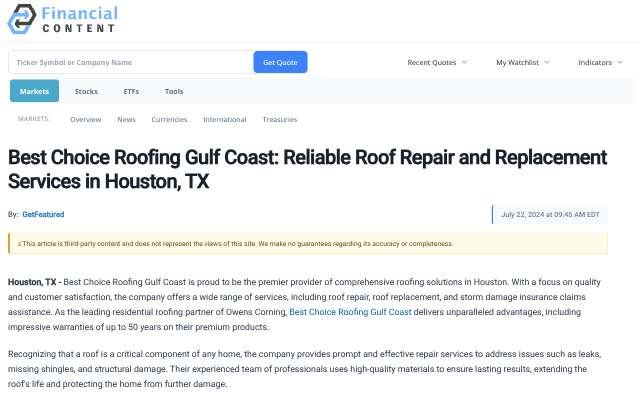The width and height of the screenshot is (640, 400).
Task: Click the Financial Content wordmark text
Action: 80,19
